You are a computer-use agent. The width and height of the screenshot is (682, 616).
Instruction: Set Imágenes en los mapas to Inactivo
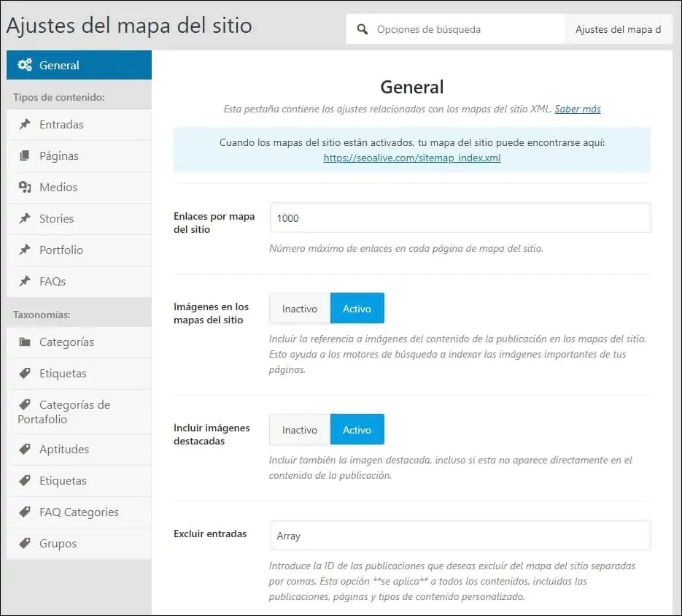point(300,309)
